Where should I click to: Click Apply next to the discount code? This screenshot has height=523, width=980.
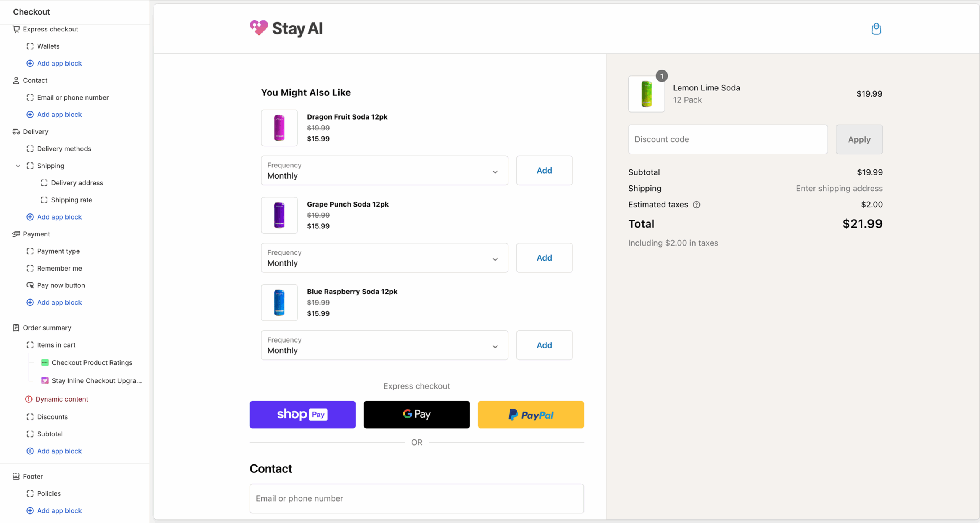pos(859,139)
